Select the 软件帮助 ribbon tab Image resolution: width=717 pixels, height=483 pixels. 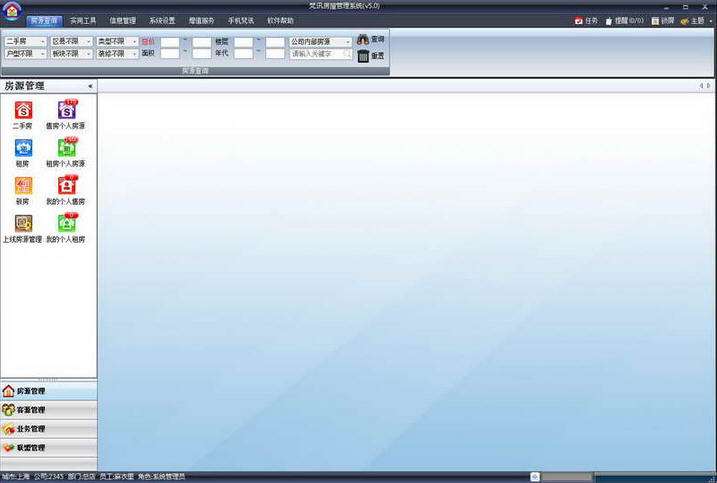point(280,21)
